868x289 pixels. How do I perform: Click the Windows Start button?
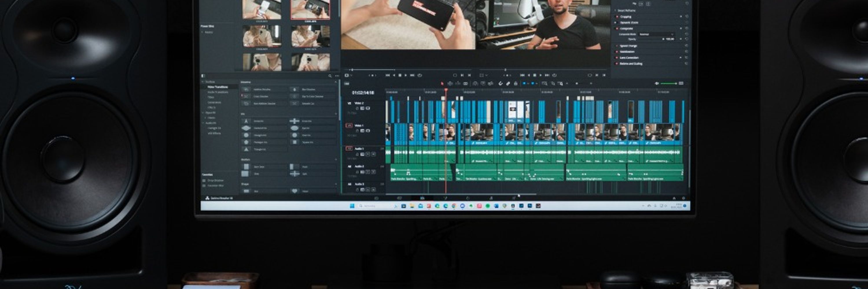(x=352, y=206)
